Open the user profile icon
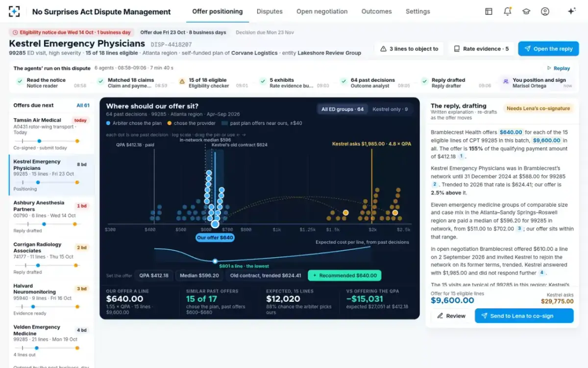588x368 pixels. coord(545,11)
